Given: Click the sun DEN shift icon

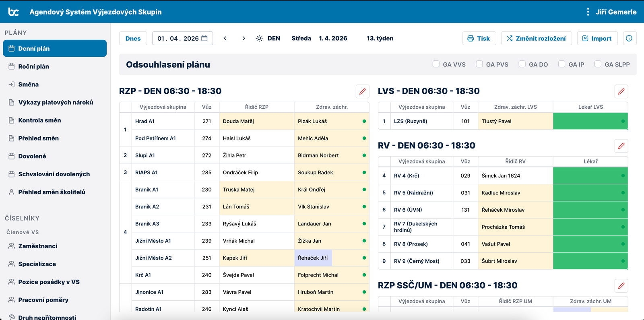Looking at the screenshot, I should pyautogui.click(x=259, y=39).
